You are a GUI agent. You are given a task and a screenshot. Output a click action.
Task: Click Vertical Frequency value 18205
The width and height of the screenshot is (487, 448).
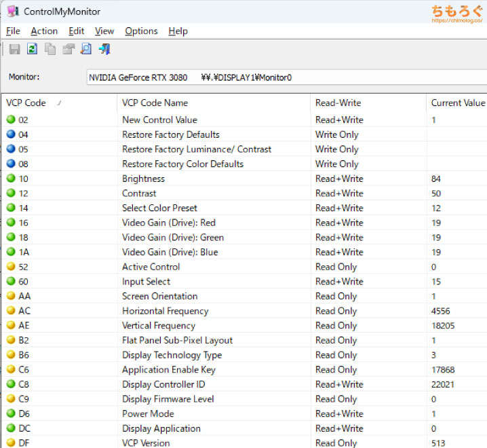[443, 326]
